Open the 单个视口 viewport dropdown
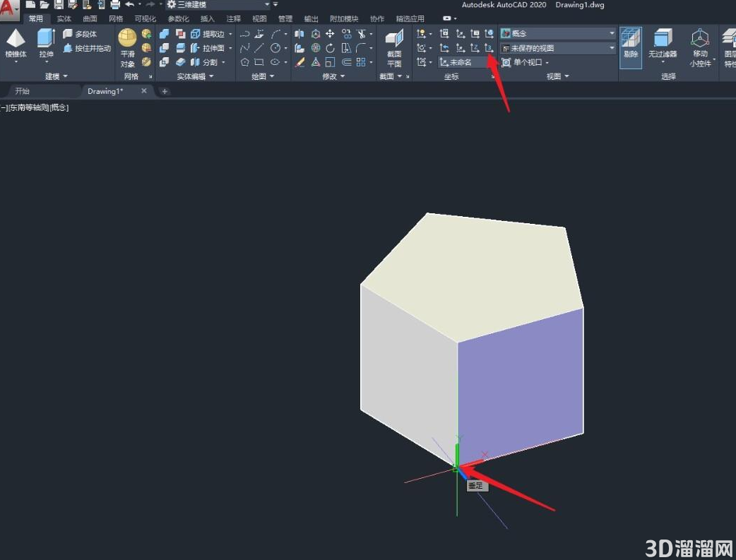The width and height of the screenshot is (736, 560). (x=526, y=62)
